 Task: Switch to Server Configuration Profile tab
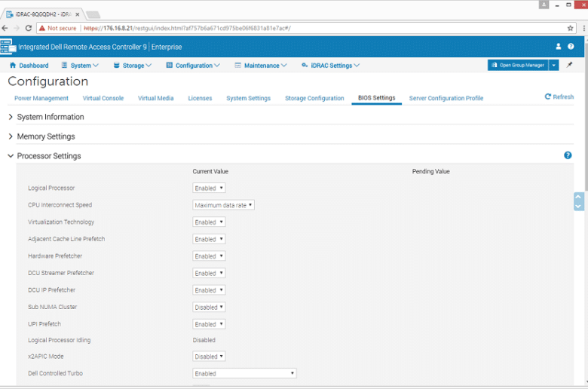[x=446, y=98]
